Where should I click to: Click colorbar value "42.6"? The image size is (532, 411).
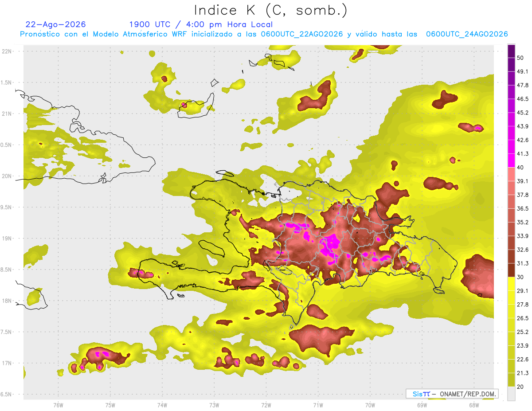[x=523, y=140]
